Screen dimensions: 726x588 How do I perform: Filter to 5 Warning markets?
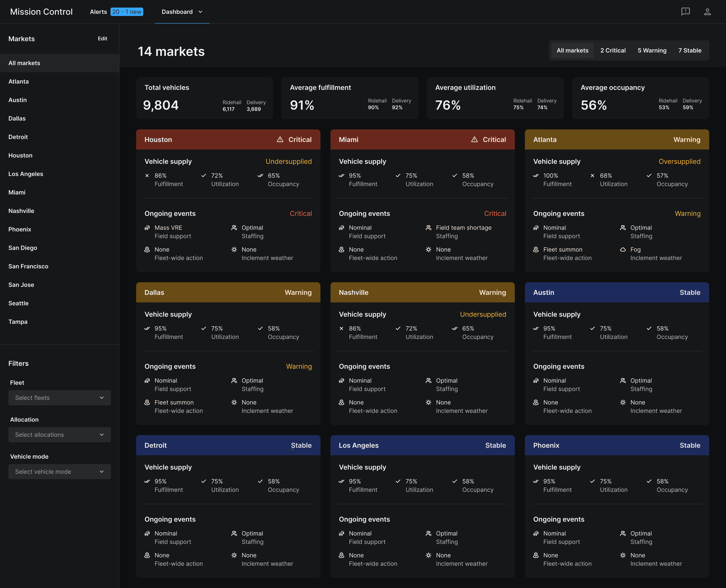pyautogui.click(x=652, y=50)
